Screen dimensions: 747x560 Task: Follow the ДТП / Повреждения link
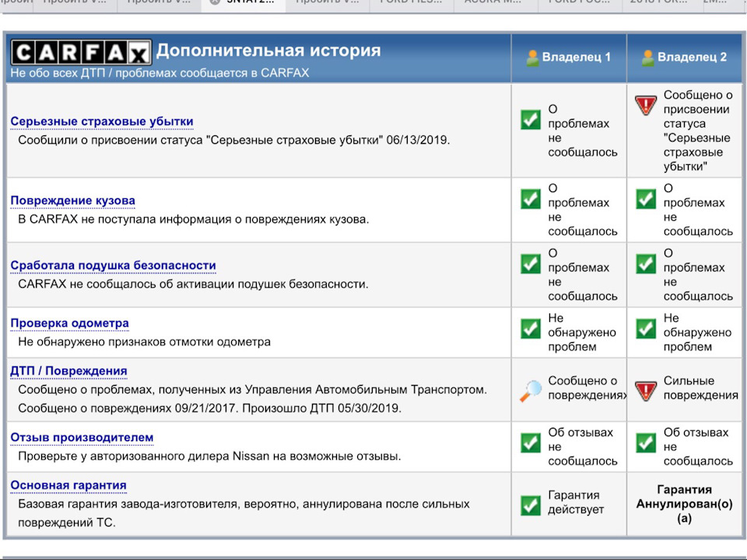(68, 370)
